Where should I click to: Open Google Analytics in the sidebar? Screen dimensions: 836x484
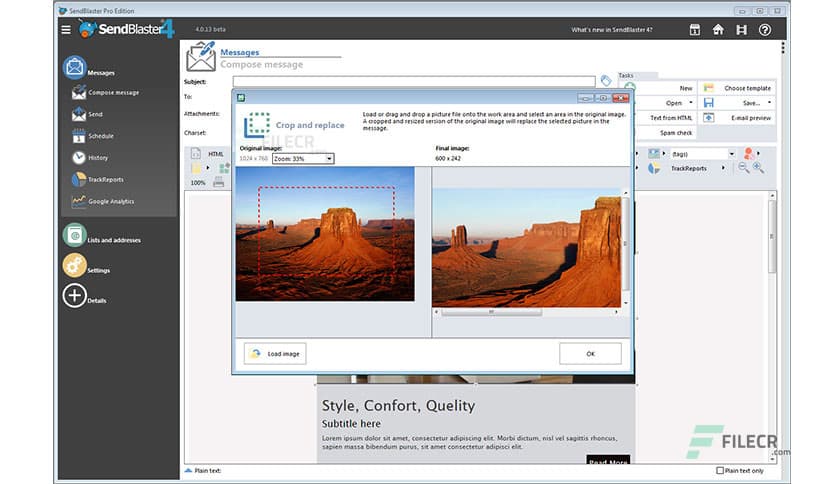[x=103, y=201]
